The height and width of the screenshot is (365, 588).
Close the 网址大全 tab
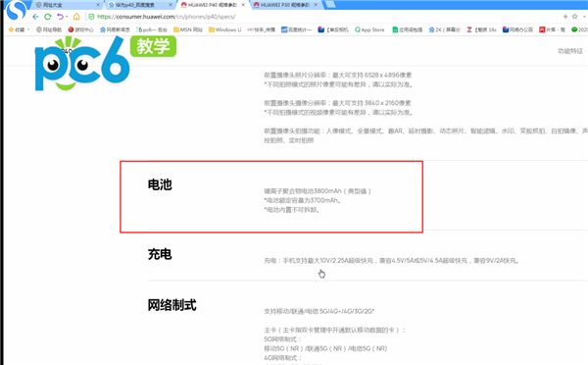98,5
